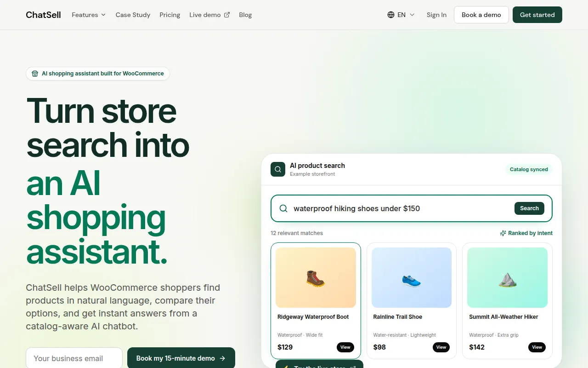The width and height of the screenshot is (588, 368).
Task: Open the Ridgeway Waterproof Boot image
Action: (316, 278)
